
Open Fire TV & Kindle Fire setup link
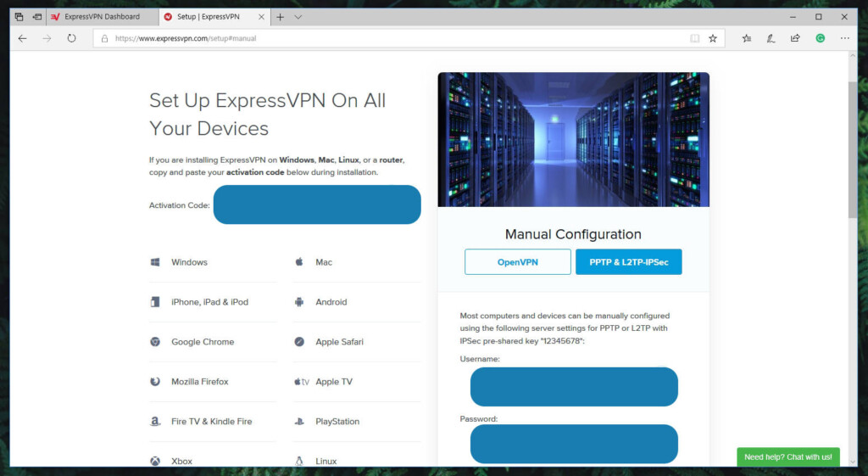(x=211, y=422)
